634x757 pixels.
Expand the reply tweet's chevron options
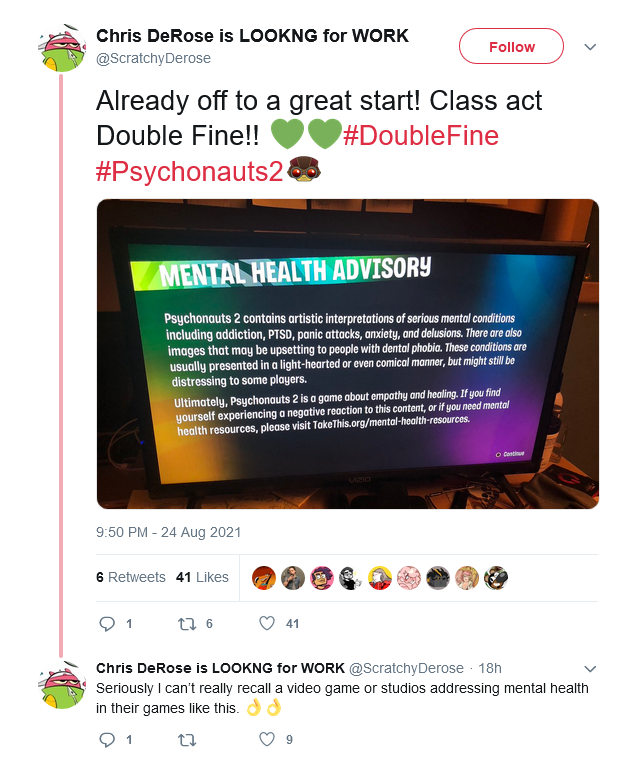pyautogui.click(x=590, y=669)
